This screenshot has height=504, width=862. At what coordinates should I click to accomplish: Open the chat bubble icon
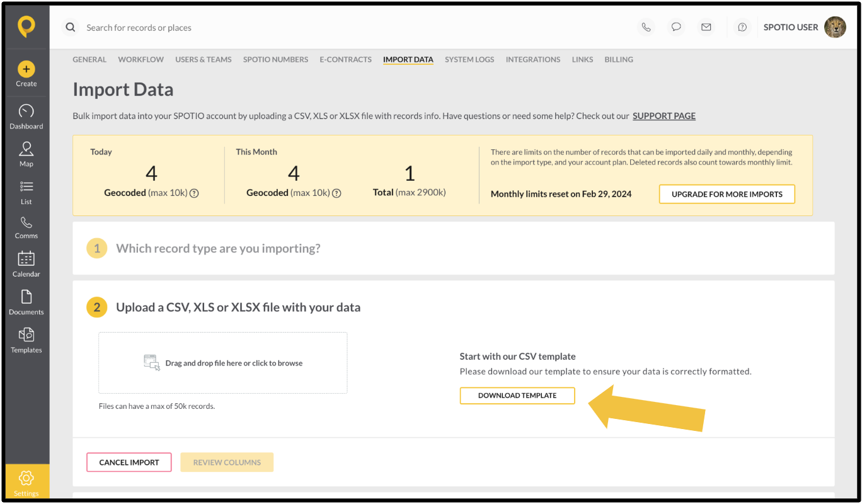676,27
